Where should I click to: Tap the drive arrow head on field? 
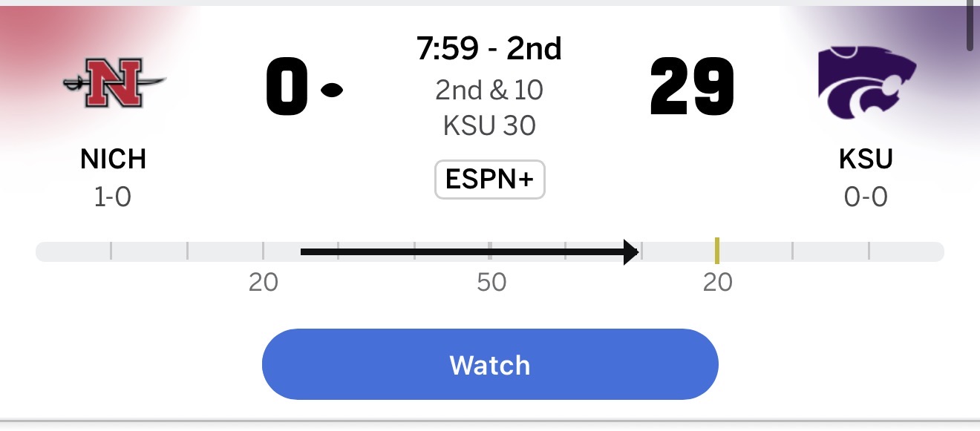631,252
